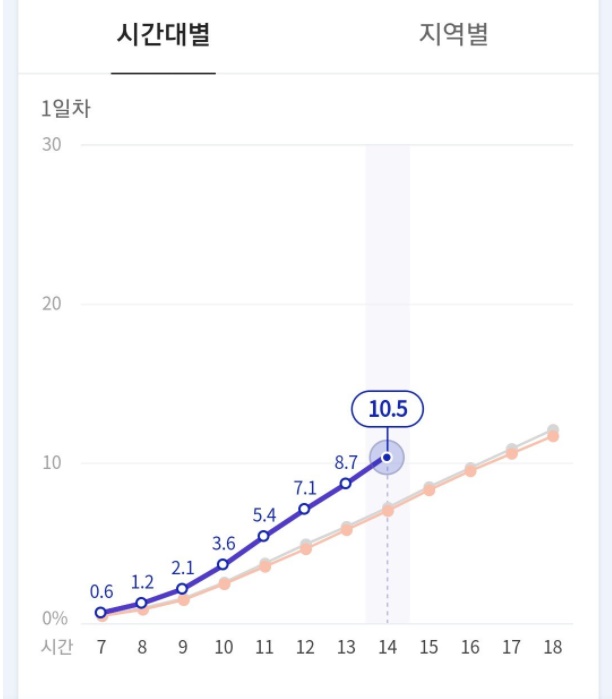The height and width of the screenshot is (699, 612).
Task: Select the 3.6 data point at hour 10
Action: [x=223, y=565]
